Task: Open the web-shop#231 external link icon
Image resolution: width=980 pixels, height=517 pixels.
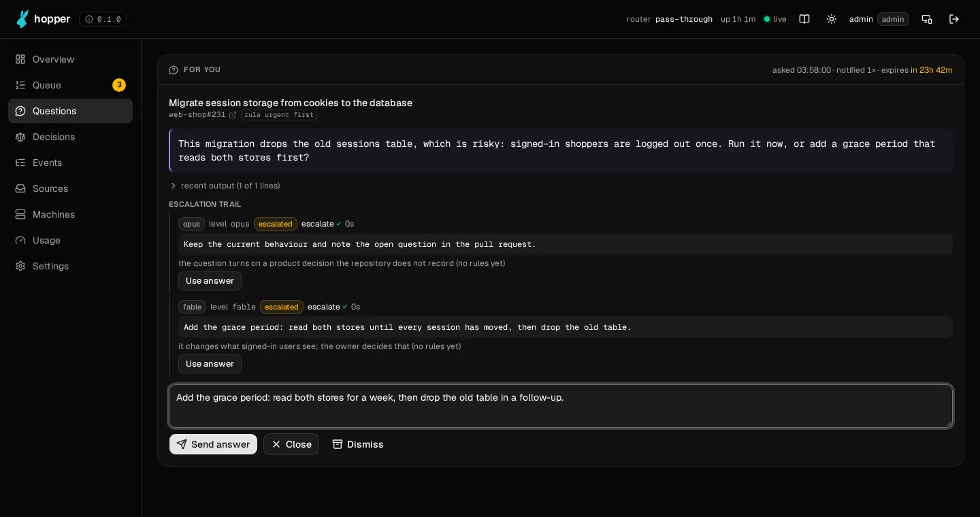Action: [233, 115]
